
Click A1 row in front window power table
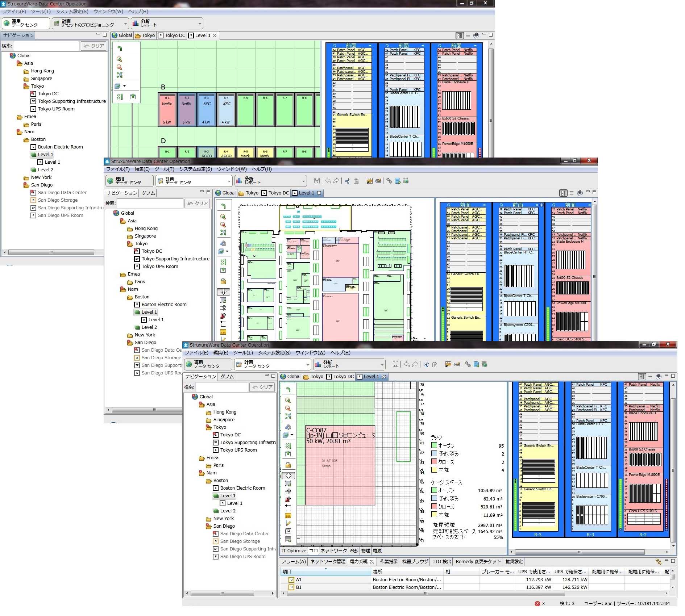[x=475, y=580]
